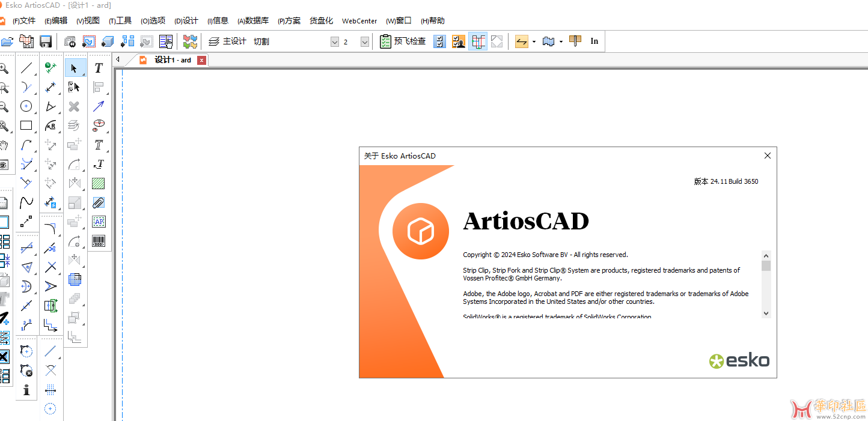Screen dimensions: 868x421
Task: Select the blend fillet corner tool
Action: [x=50, y=228]
